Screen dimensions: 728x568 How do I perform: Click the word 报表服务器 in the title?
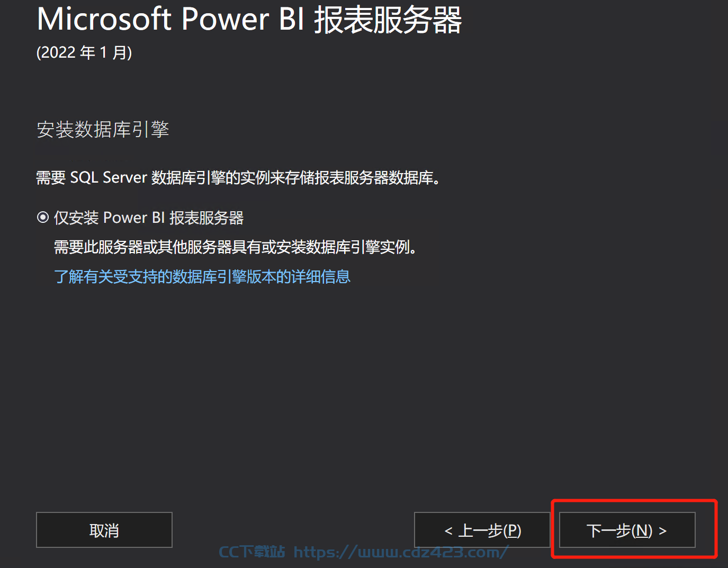(x=388, y=20)
